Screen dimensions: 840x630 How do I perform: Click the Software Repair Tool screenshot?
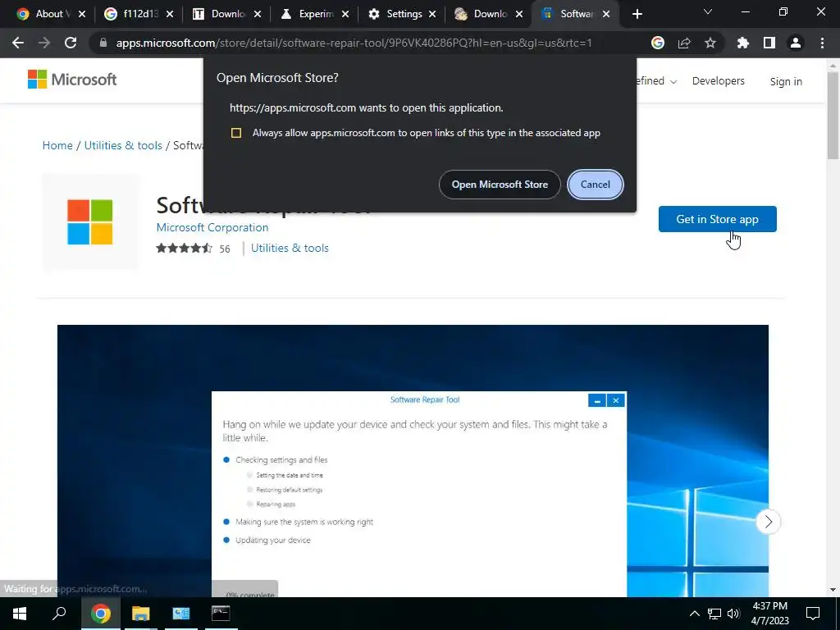click(x=413, y=461)
